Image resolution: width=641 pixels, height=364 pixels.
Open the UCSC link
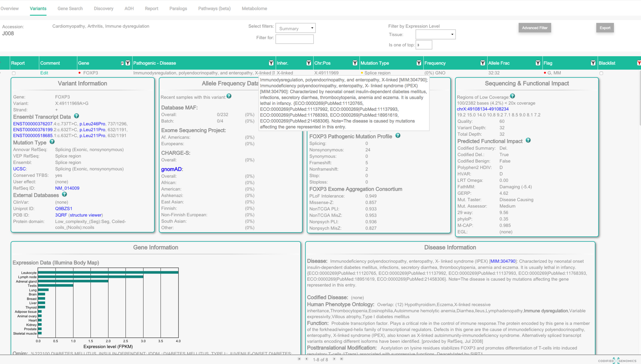pos(19,169)
